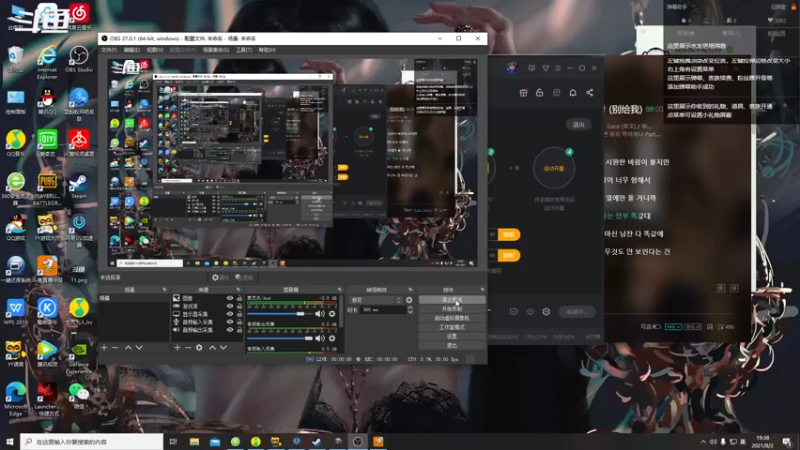The height and width of the screenshot is (450, 800).
Task: Open OBS Studio desktop shortcut
Action: (79, 59)
